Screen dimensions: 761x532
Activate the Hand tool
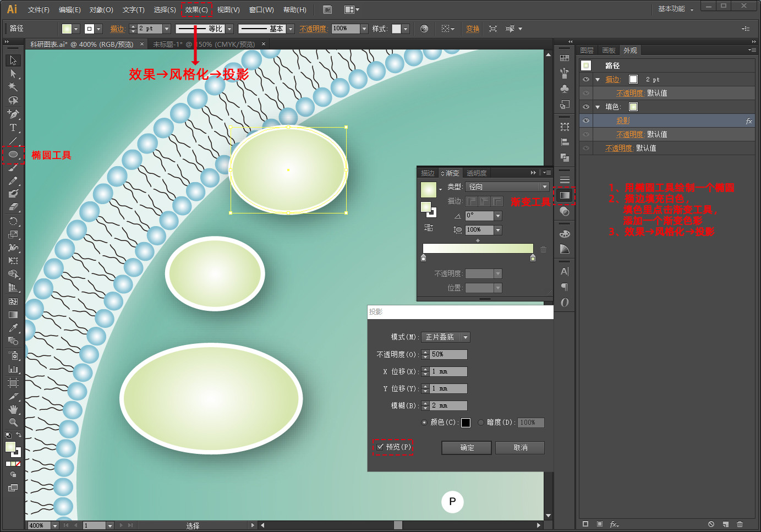(13, 409)
